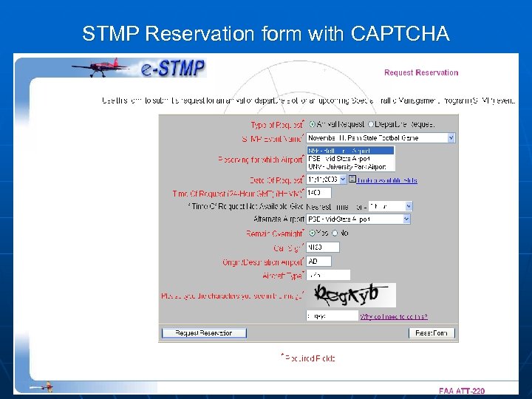Image resolution: width=532 pixels, height=399 pixels.
Task: Click the CAPTCHA characters input field
Action: [x=332, y=316]
